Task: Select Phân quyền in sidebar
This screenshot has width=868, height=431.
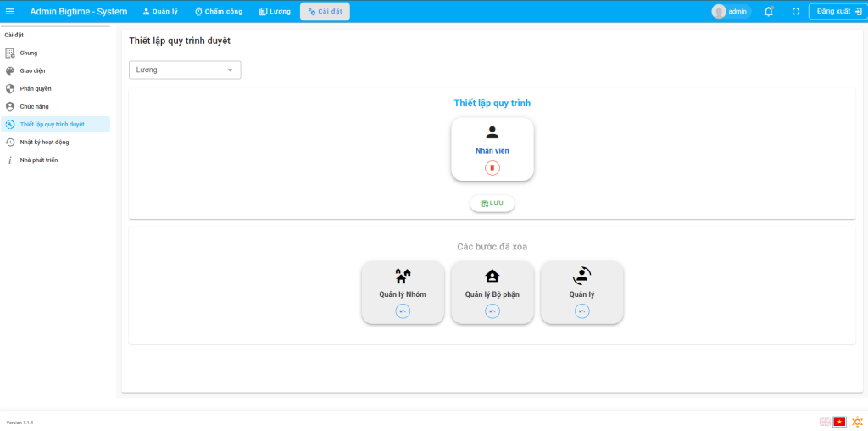Action: point(36,88)
